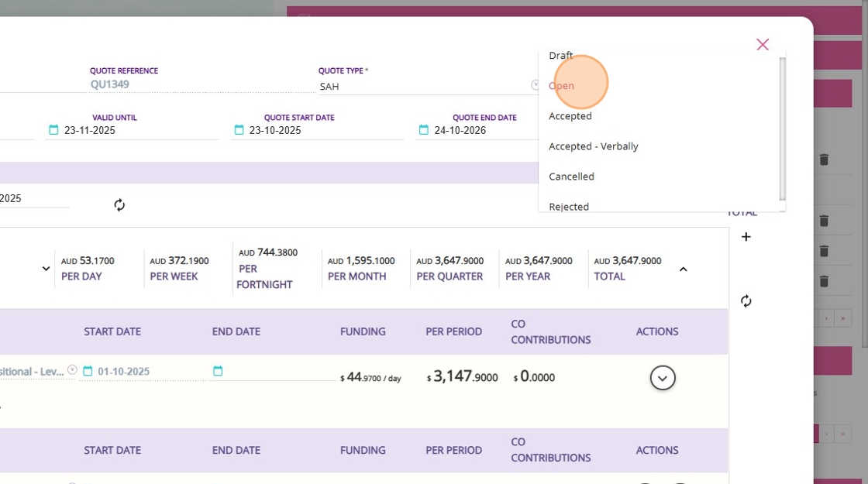The height and width of the screenshot is (484, 868).
Task: Click first trash icon in background list
Action: coord(824,160)
